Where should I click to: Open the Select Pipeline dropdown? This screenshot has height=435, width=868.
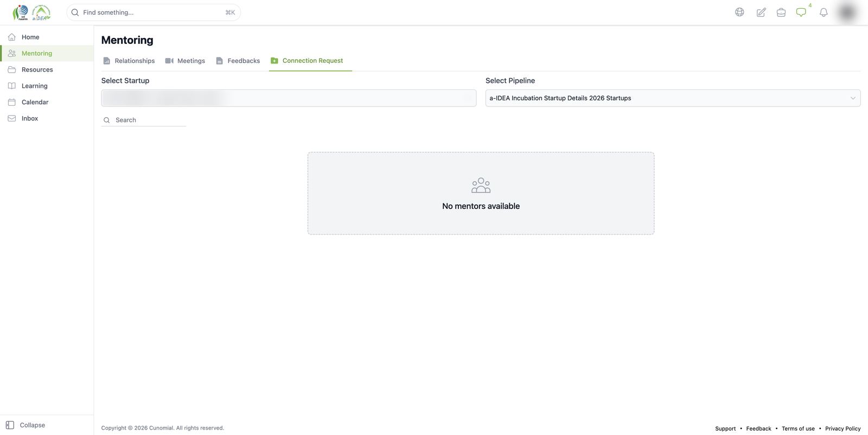[673, 98]
